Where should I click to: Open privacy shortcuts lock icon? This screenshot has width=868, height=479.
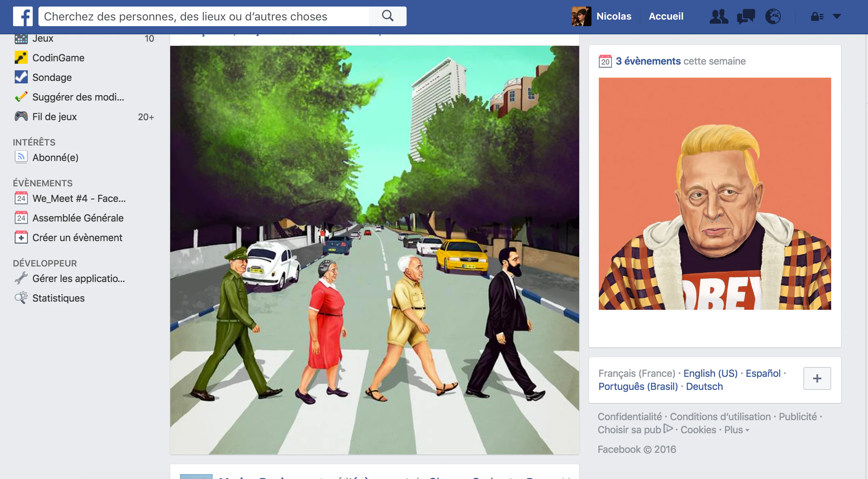click(817, 16)
